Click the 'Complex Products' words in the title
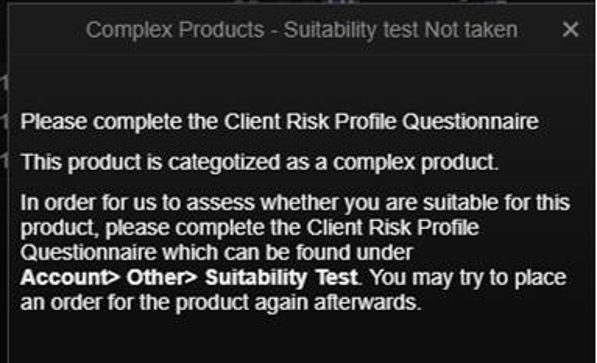This screenshot has width=597, height=363. pos(175,30)
